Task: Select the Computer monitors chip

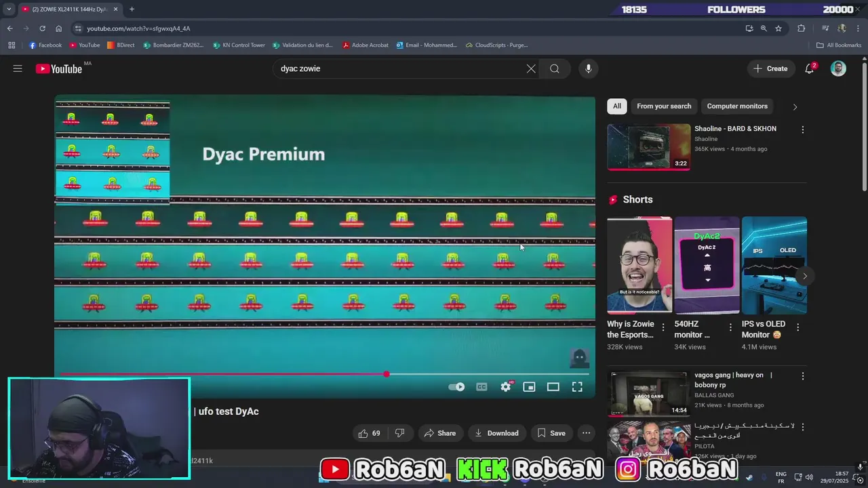Action: 737,106
